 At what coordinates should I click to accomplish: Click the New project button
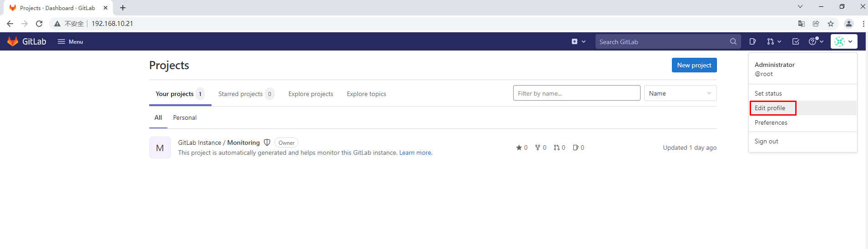694,65
